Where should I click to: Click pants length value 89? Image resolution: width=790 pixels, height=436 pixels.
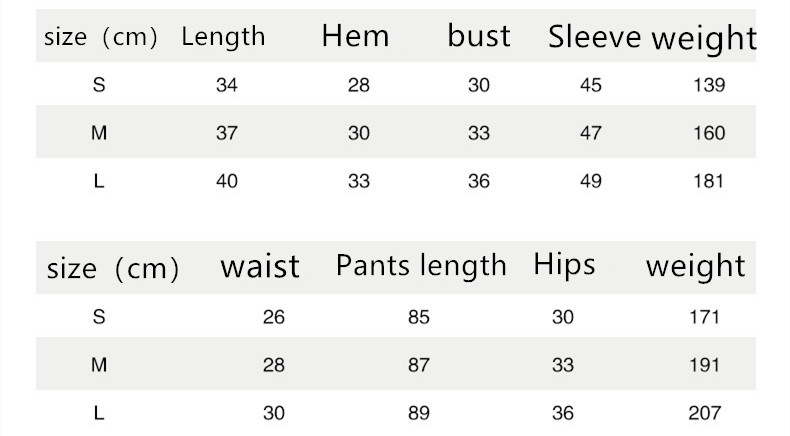[x=419, y=413]
